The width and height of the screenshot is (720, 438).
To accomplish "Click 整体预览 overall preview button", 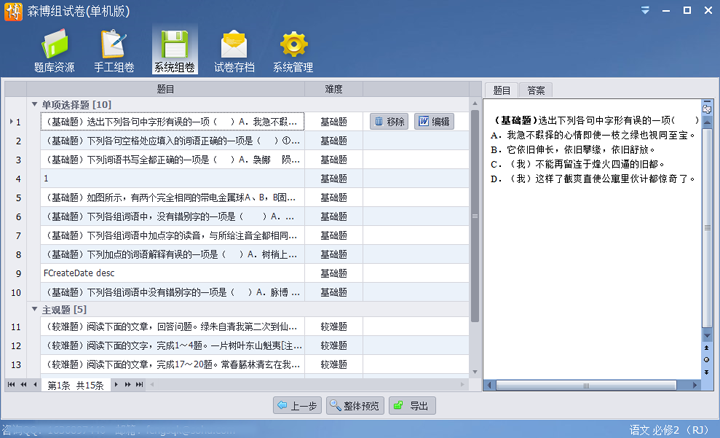I will (356, 406).
